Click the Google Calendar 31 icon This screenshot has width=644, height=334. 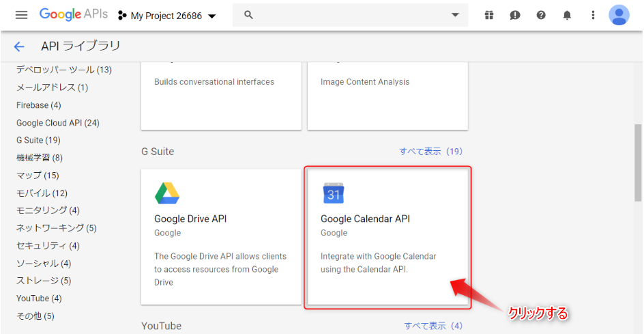click(334, 193)
